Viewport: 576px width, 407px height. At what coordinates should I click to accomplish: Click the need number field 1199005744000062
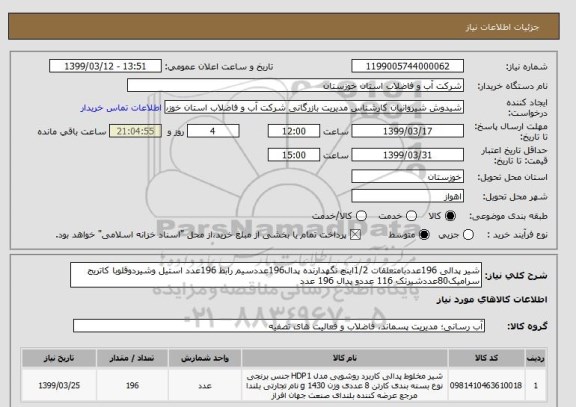tap(407, 66)
